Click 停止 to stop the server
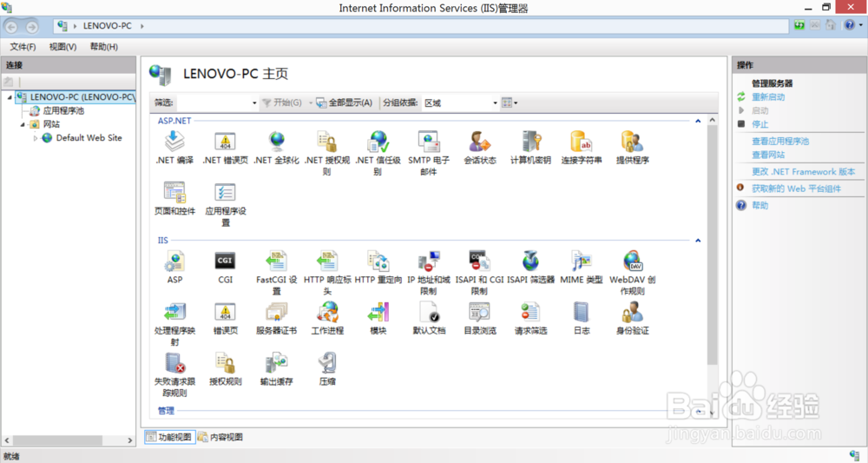This screenshot has height=463, width=868. (x=760, y=124)
